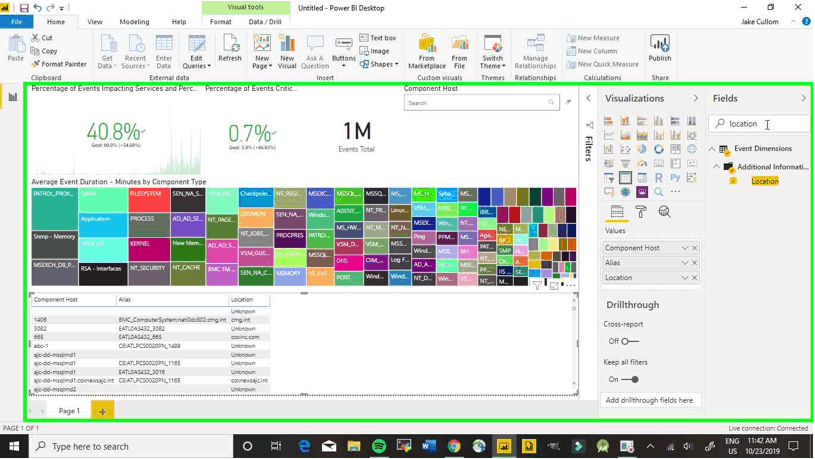Screen dimensions: 815x459
Task: Remove Alias from Values
Action: pos(694,263)
